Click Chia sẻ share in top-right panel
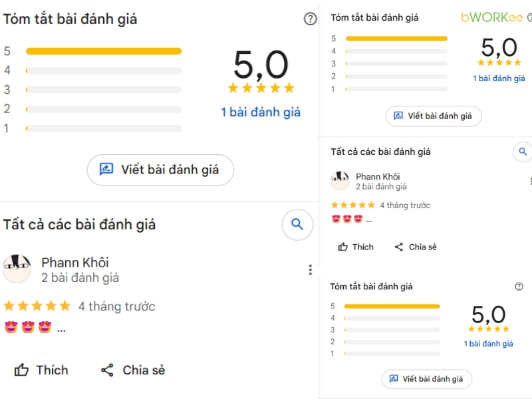This screenshot has height=399, width=532. pos(416,247)
